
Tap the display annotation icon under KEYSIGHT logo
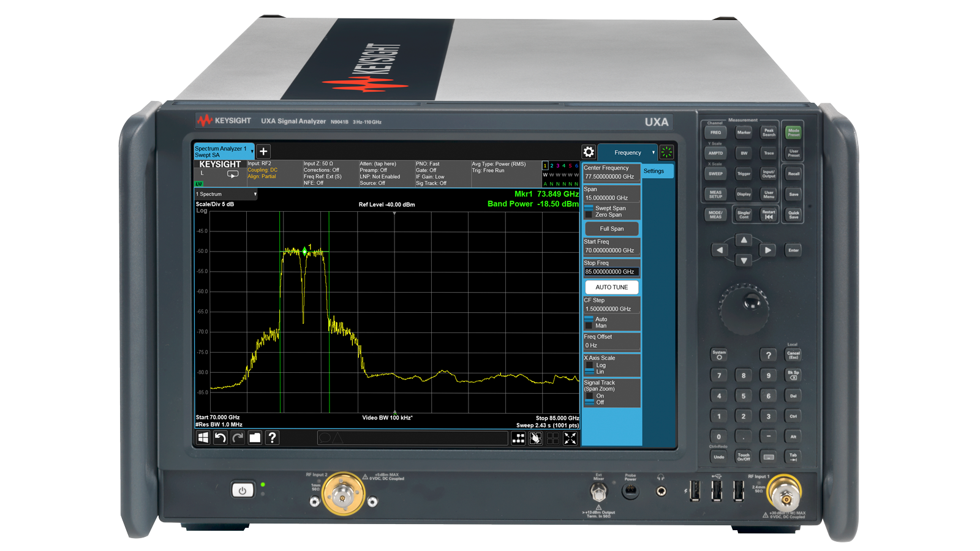[233, 174]
